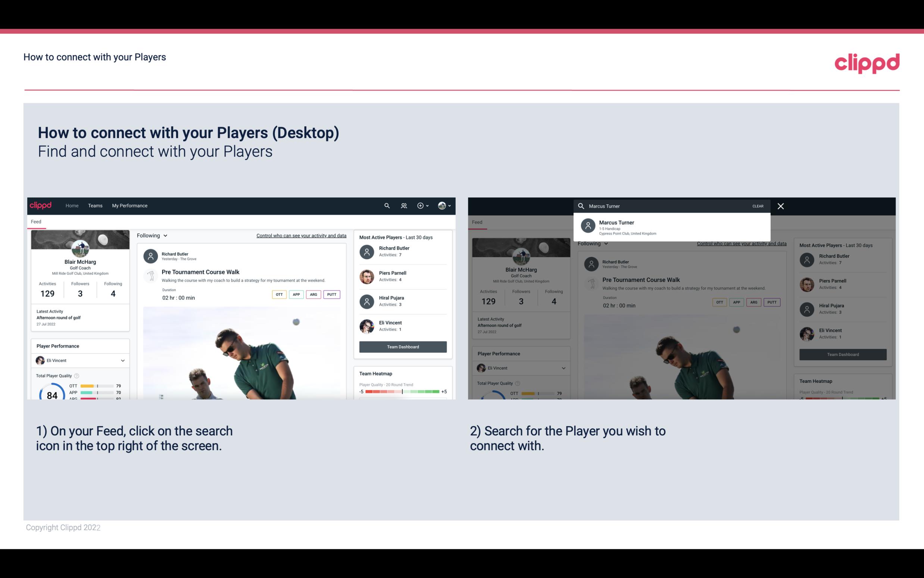Click the OTT performance category icon
Viewport: 924px width, 578px height.
(x=278, y=294)
